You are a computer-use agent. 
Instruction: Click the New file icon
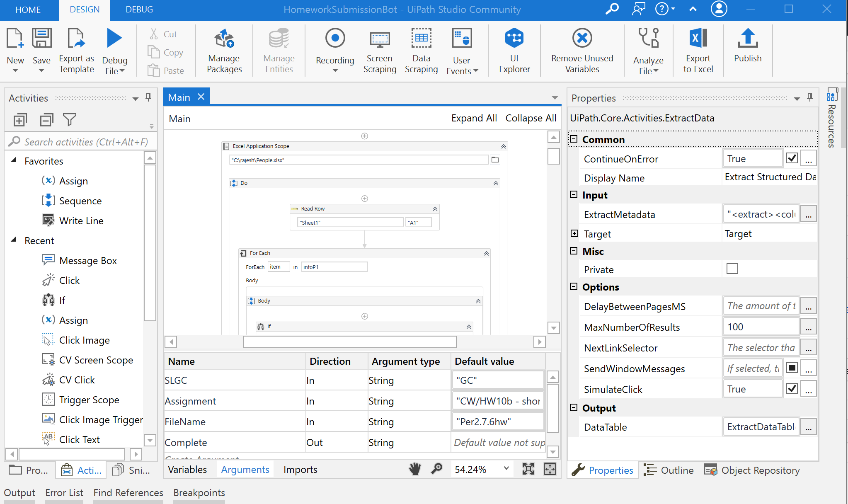tap(15, 39)
